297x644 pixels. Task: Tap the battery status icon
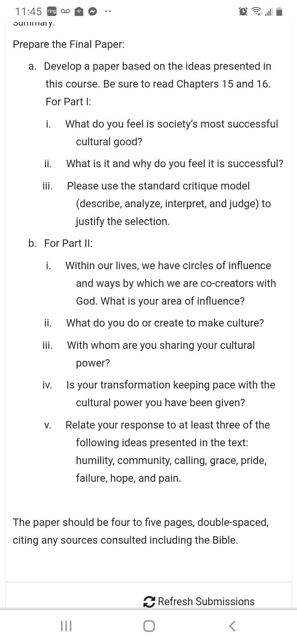(279, 12)
